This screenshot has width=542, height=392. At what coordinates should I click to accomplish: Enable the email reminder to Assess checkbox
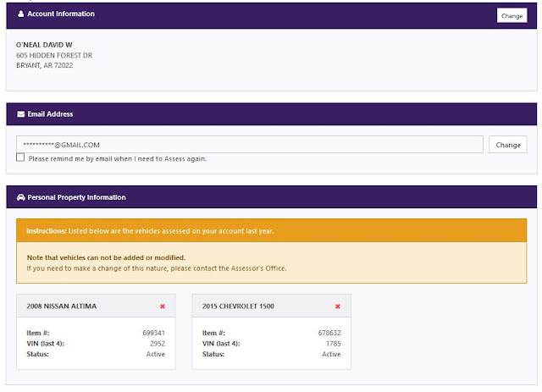pyautogui.click(x=20, y=157)
